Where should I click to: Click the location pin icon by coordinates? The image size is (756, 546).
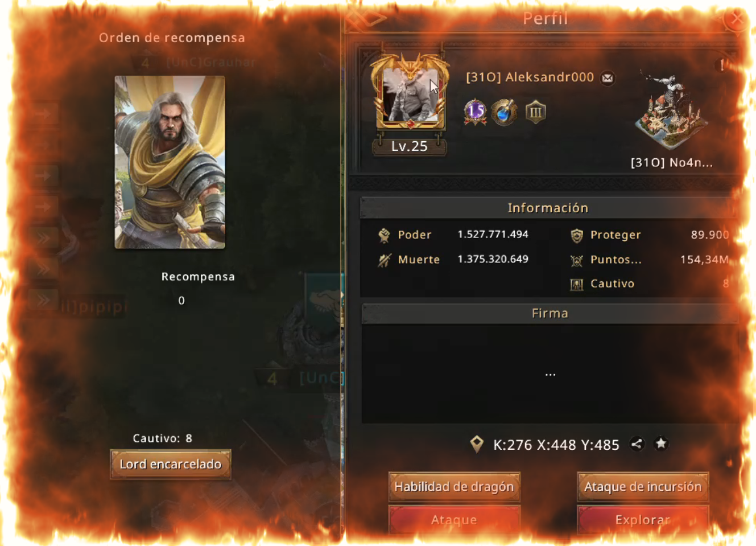click(477, 444)
